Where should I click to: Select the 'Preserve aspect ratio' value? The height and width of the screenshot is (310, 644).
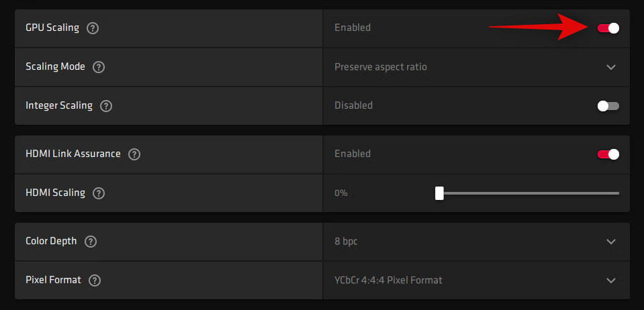coord(381,67)
